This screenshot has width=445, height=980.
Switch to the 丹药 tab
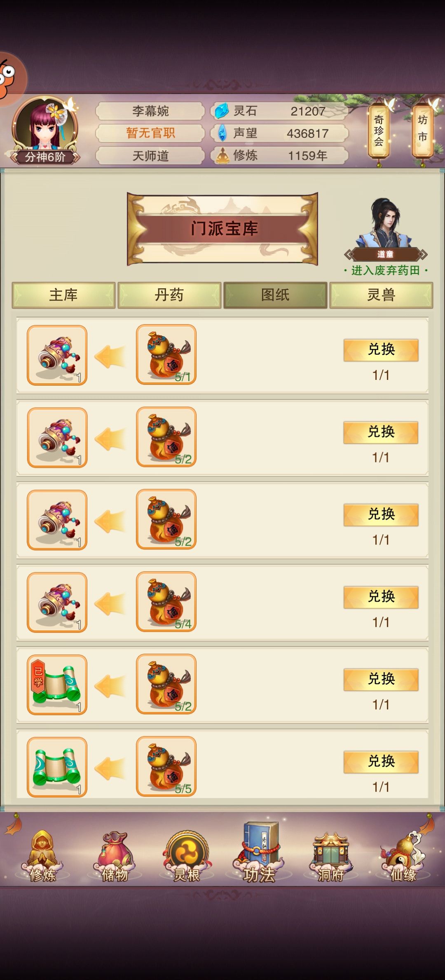click(x=169, y=295)
